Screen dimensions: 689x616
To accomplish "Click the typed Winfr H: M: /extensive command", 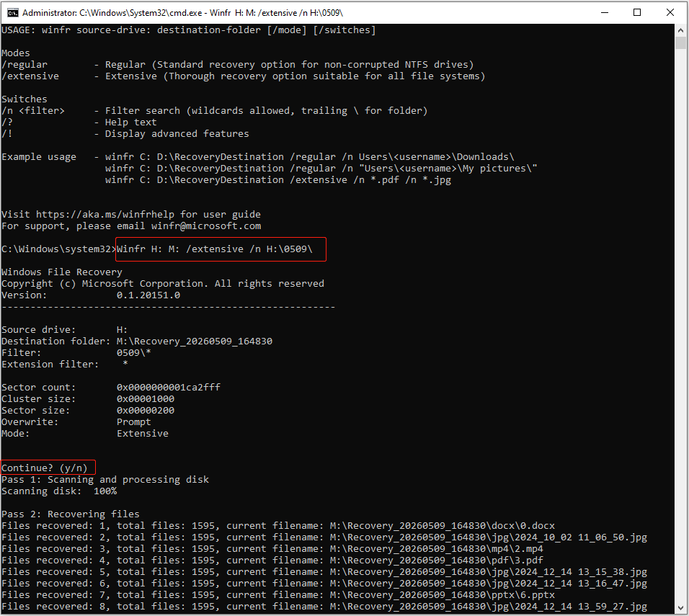I will click(215, 249).
